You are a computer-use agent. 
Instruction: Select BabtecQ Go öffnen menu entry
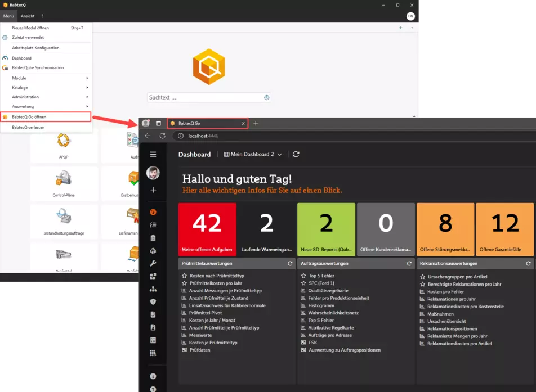pyautogui.click(x=46, y=117)
